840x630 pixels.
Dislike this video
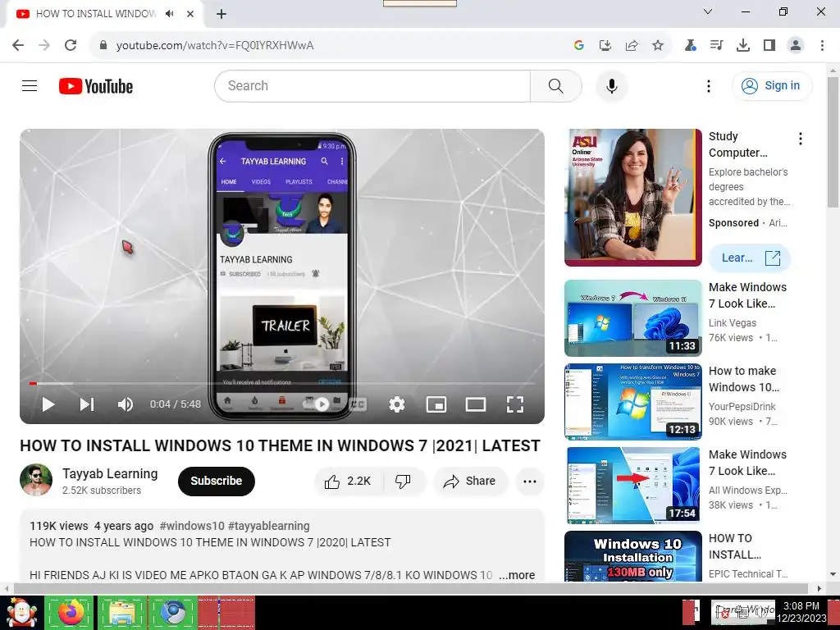tap(404, 481)
